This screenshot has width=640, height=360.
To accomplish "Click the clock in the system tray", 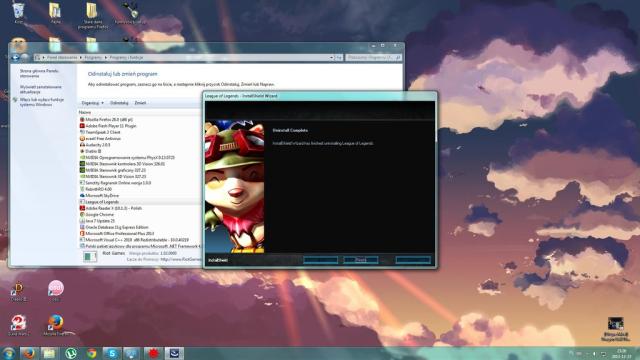I will click(621, 353).
